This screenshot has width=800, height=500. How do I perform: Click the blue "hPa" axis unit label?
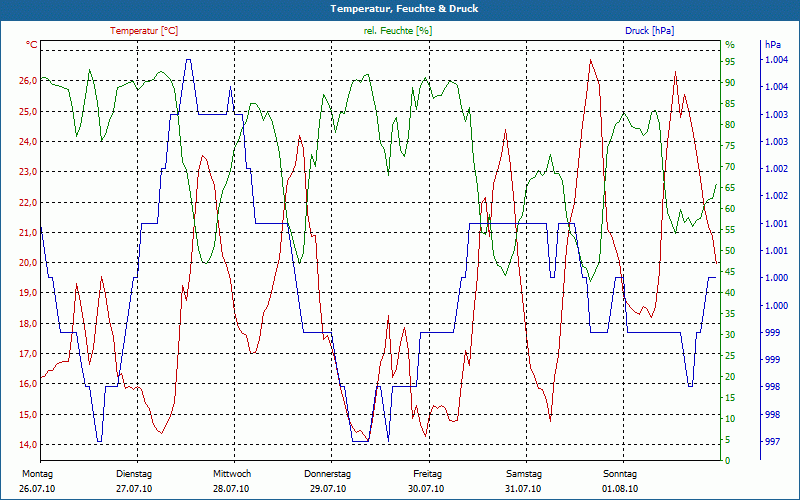[773, 45]
